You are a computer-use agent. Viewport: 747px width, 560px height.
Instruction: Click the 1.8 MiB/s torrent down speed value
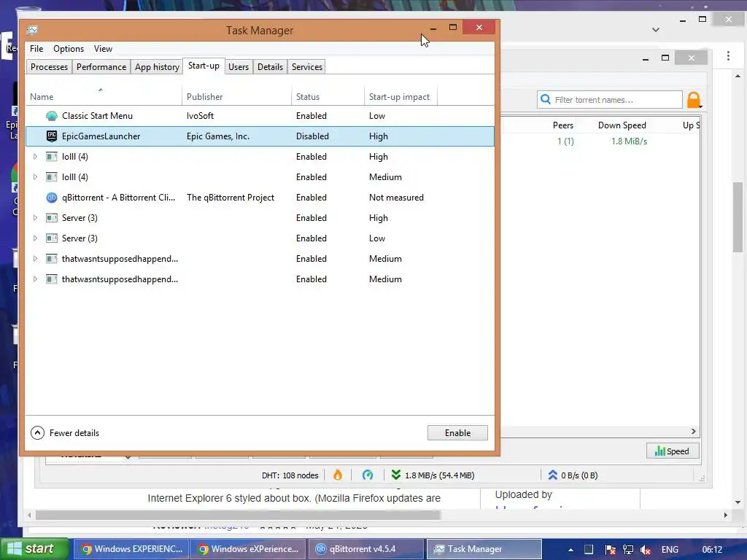coord(629,141)
